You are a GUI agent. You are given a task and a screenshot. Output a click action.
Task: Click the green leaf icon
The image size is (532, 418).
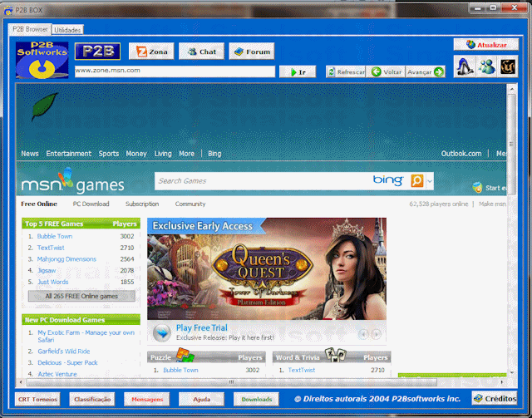tap(44, 106)
